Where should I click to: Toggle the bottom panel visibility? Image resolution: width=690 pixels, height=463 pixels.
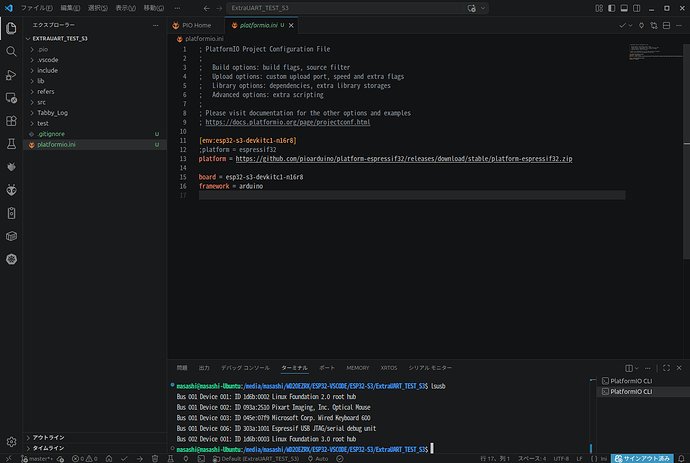tap(624, 8)
